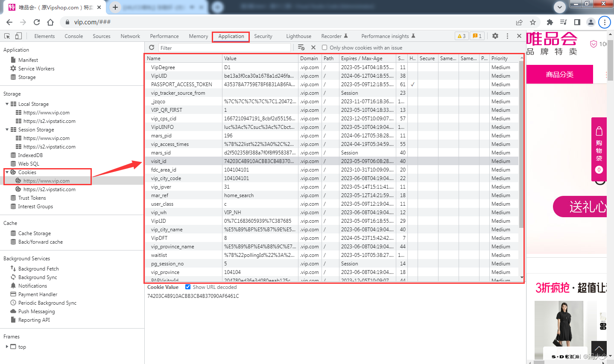The height and width of the screenshot is (364, 614).
Task: Click the 商品分类 category button on webpage
Action: pyautogui.click(x=560, y=74)
